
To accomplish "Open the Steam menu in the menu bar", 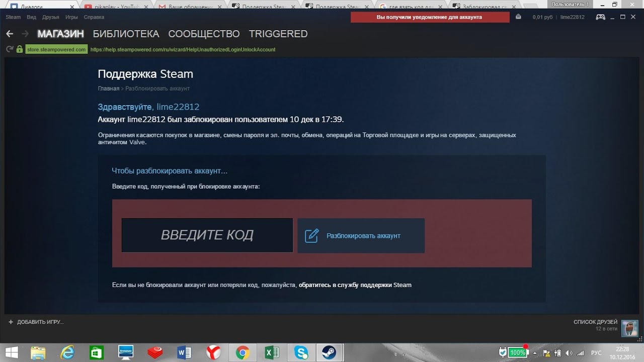I will (13, 17).
